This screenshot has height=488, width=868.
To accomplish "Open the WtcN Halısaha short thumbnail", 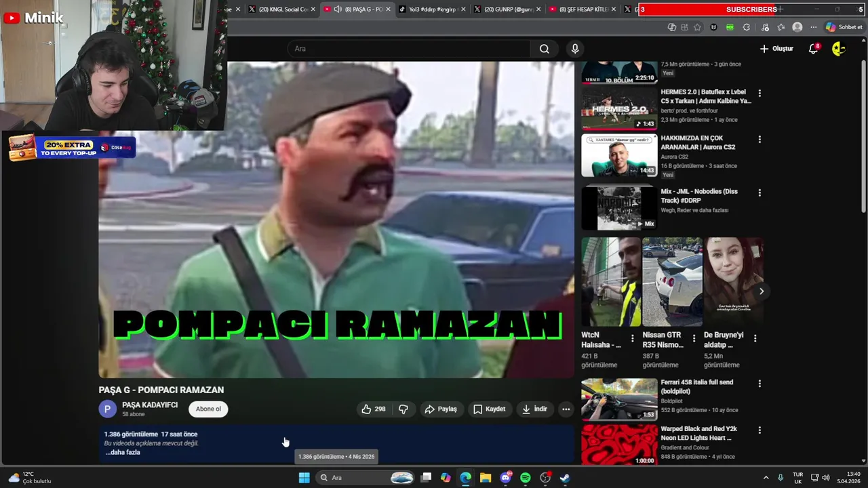I will [611, 282].
